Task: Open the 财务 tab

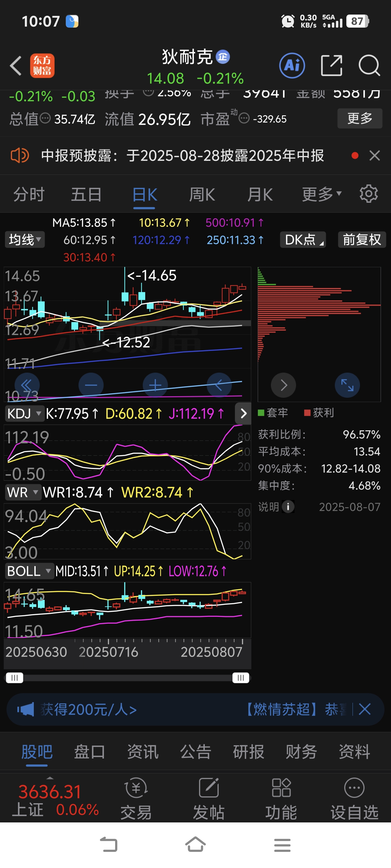Action: pyautogui.click(x=301, y=752)
